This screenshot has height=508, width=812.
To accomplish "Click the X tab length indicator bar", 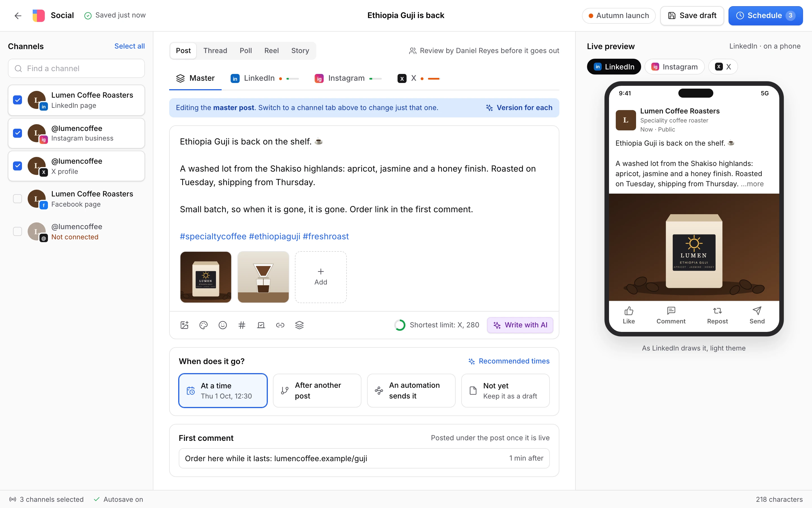I will pos(434,79).
